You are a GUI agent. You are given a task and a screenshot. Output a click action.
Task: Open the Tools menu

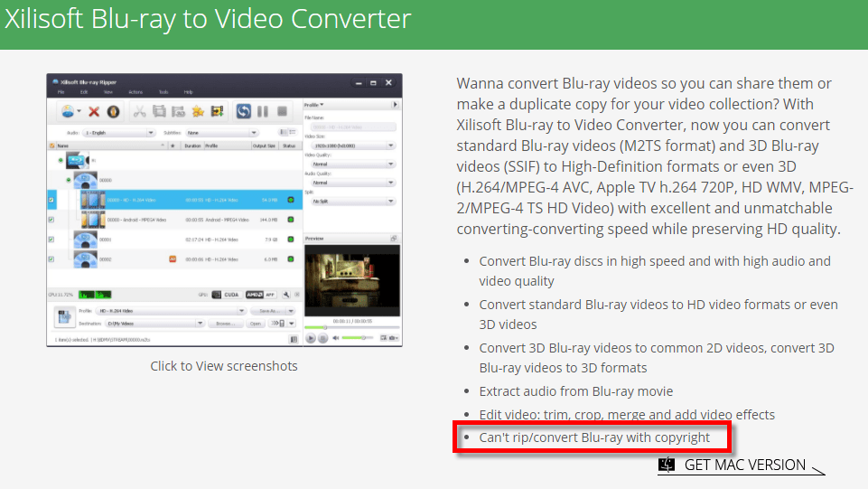click(163, 92)
